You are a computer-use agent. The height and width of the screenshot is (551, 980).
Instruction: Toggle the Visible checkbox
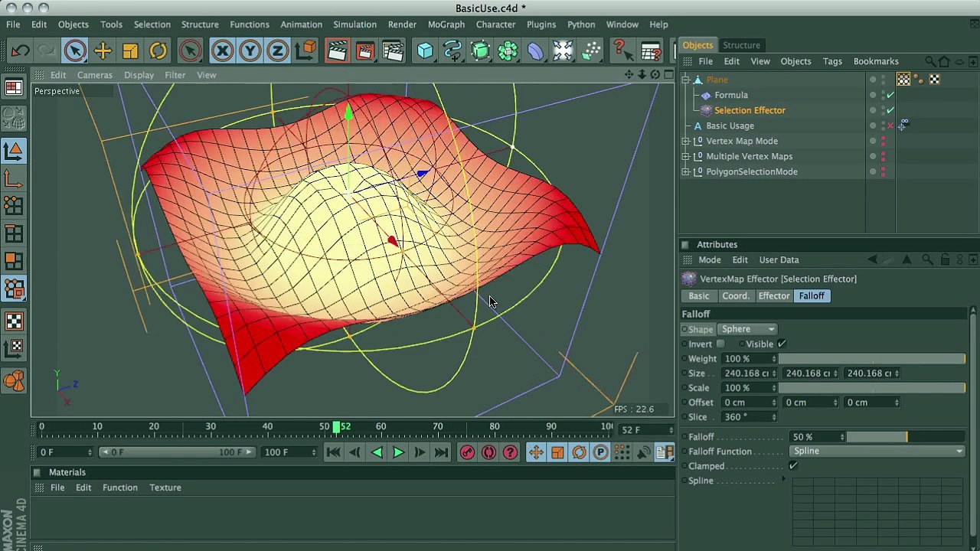pyautogui.click(x=782, y=344)
